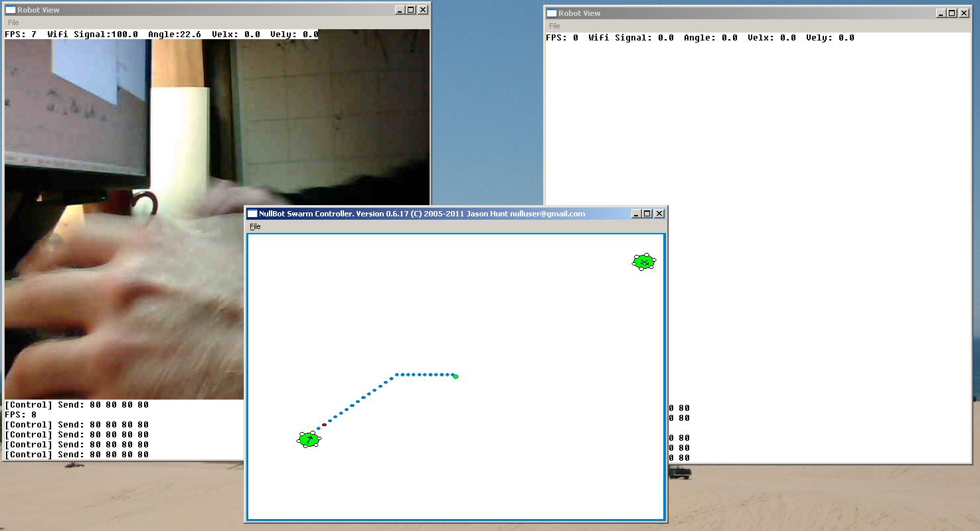This screenshot has height=531, width=980.
Task: Close the left Robot View window
Action: click(x=423, y=10)
